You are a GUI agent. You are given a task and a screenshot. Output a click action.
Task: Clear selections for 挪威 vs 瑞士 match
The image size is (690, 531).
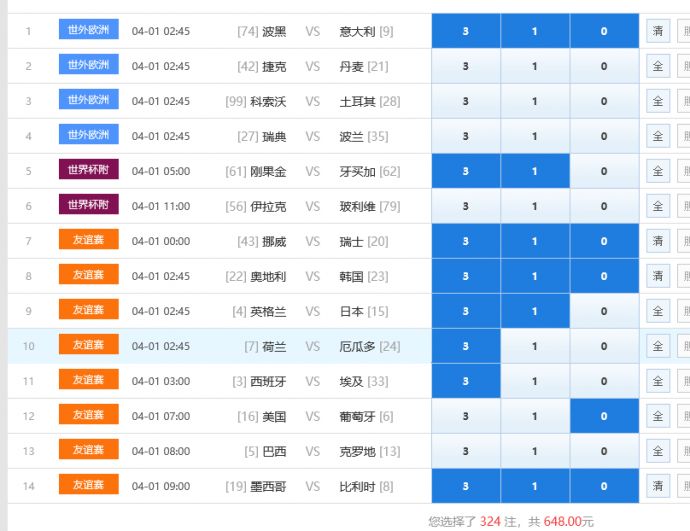pyautogui.click(x=657, y=241)
